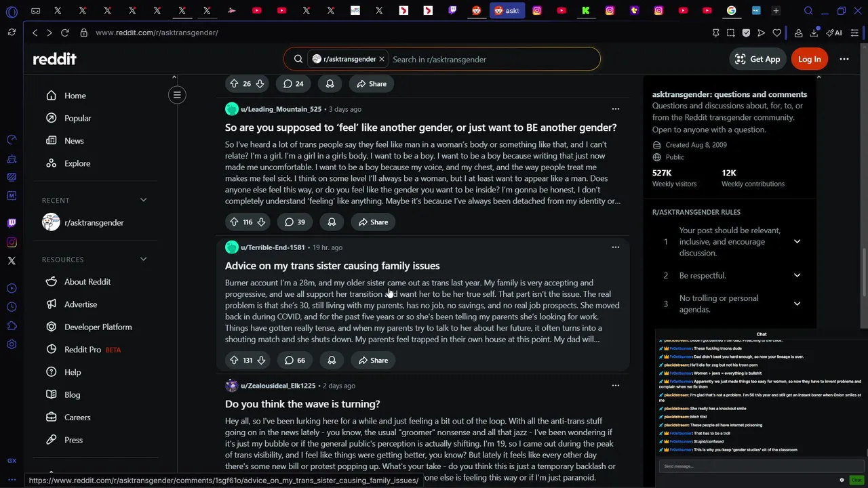Open the Home feed in Reddit sidebar

pyautogui.click(x=75, y=96)
